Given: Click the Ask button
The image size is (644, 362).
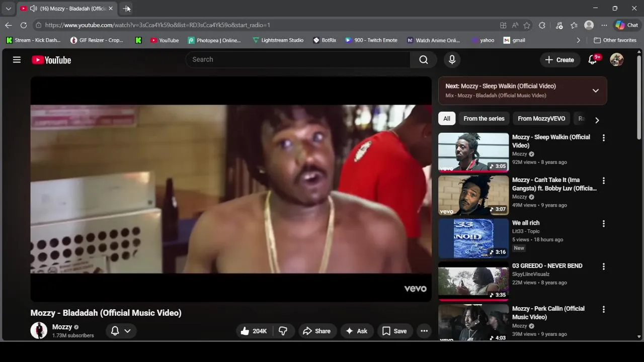Looking at the screenshot, I should pyautogui.click(x=357, y=331).
